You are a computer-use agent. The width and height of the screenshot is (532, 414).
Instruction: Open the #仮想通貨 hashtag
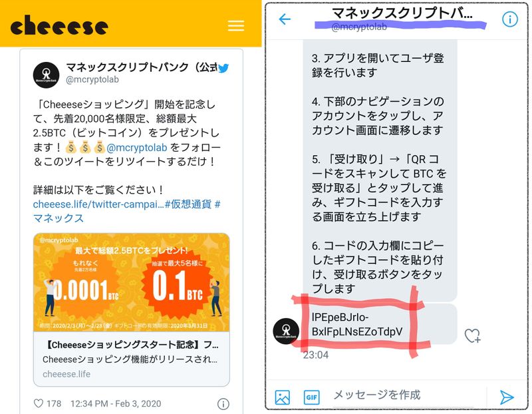click(188, 204)
